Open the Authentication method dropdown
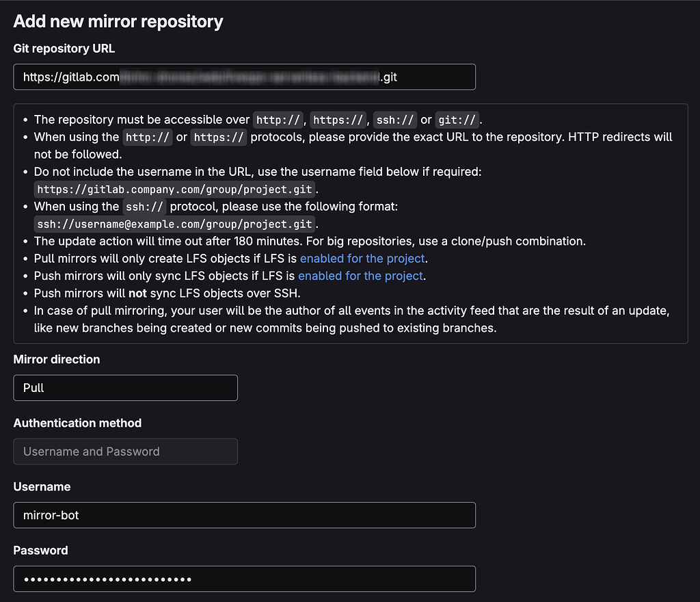700x602 pixels. (126, 451)
